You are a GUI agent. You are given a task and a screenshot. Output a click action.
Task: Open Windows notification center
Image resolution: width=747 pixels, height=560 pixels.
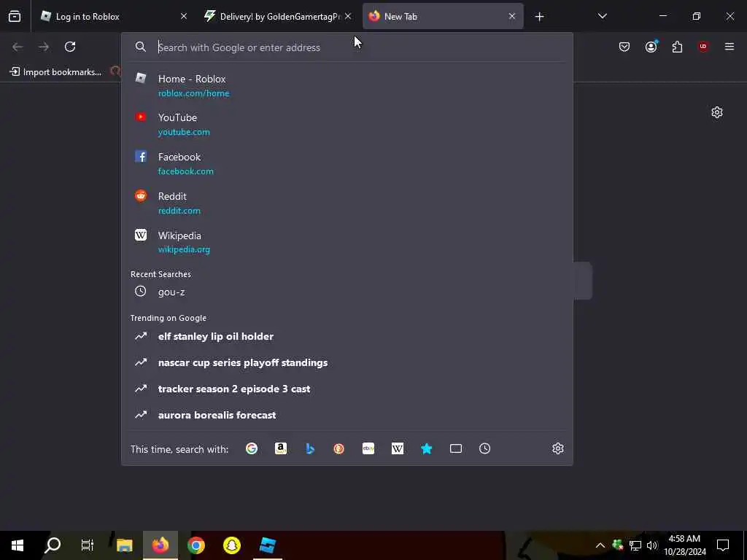click(723, 545)
